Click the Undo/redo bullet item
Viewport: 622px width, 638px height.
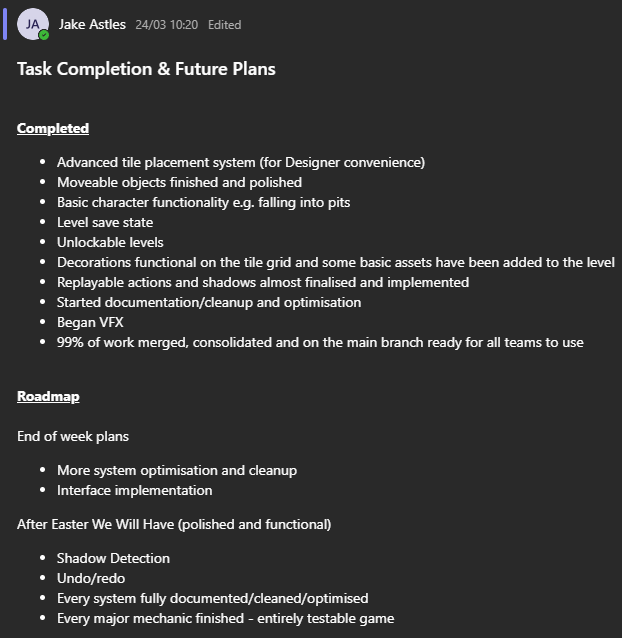pos(91,578)
